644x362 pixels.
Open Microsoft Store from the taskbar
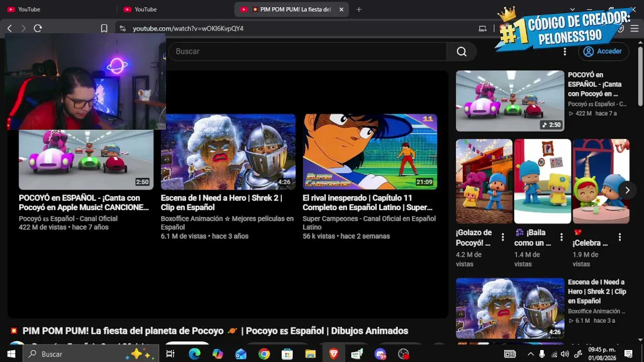pyautogui.click(x=287, y=354)
